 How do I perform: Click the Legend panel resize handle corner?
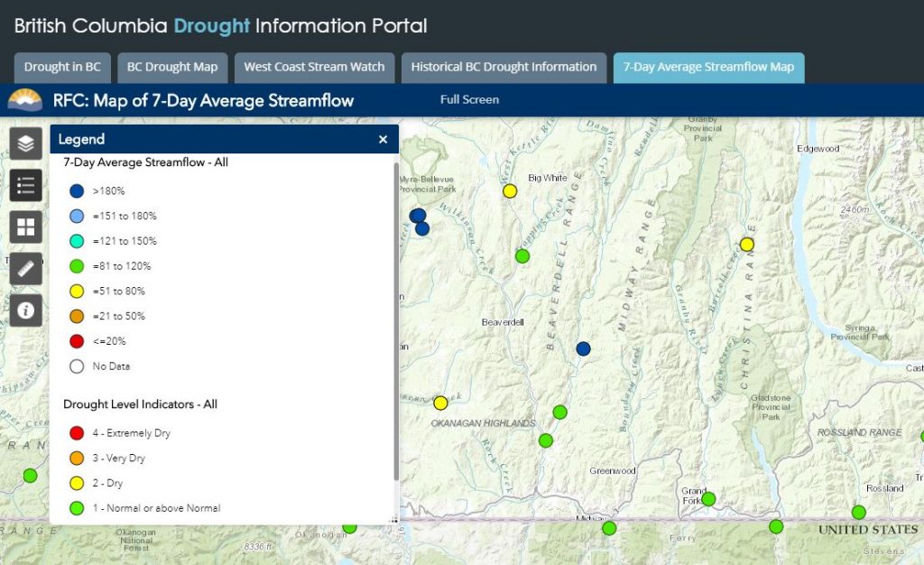[393, 520]
